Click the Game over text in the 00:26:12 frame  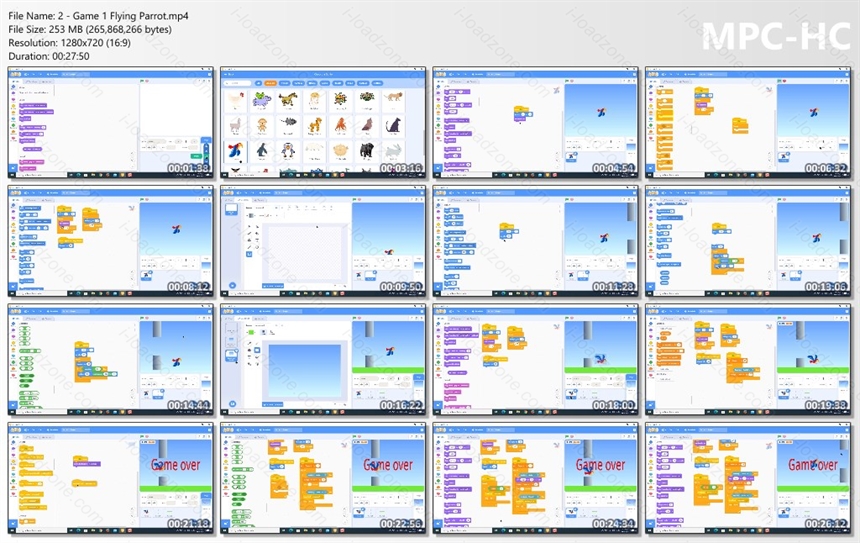[813, 465]
